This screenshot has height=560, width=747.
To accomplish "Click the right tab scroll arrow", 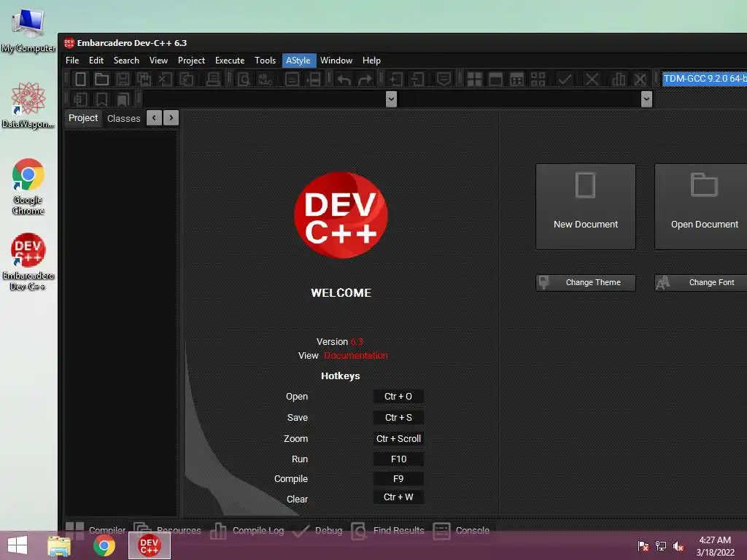I will point(171,117).
